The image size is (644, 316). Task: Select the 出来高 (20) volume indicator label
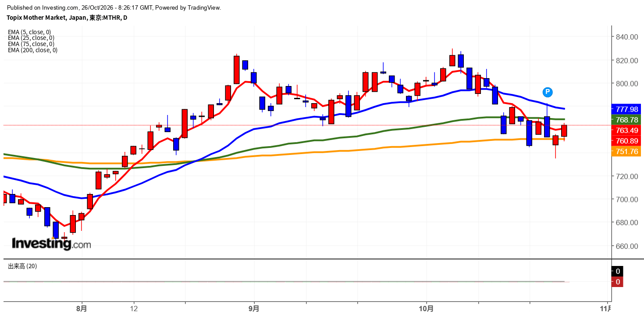(x=22, y=266)
